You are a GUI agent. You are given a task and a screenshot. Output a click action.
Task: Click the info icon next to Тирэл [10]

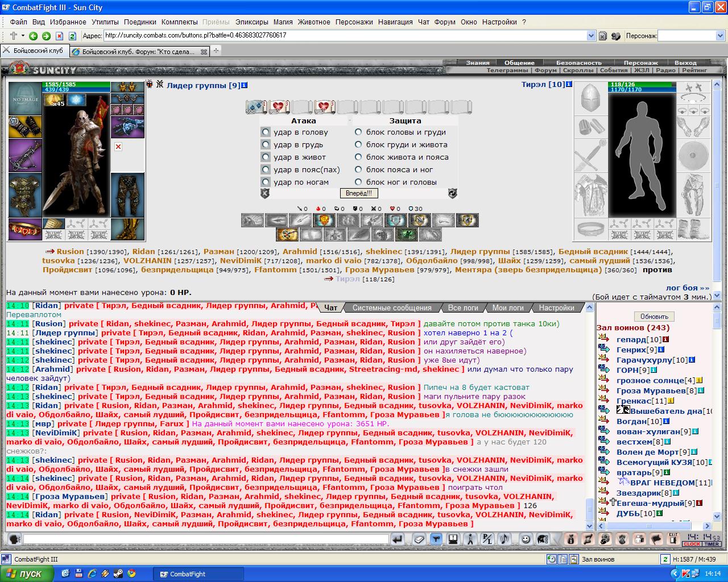568,84
